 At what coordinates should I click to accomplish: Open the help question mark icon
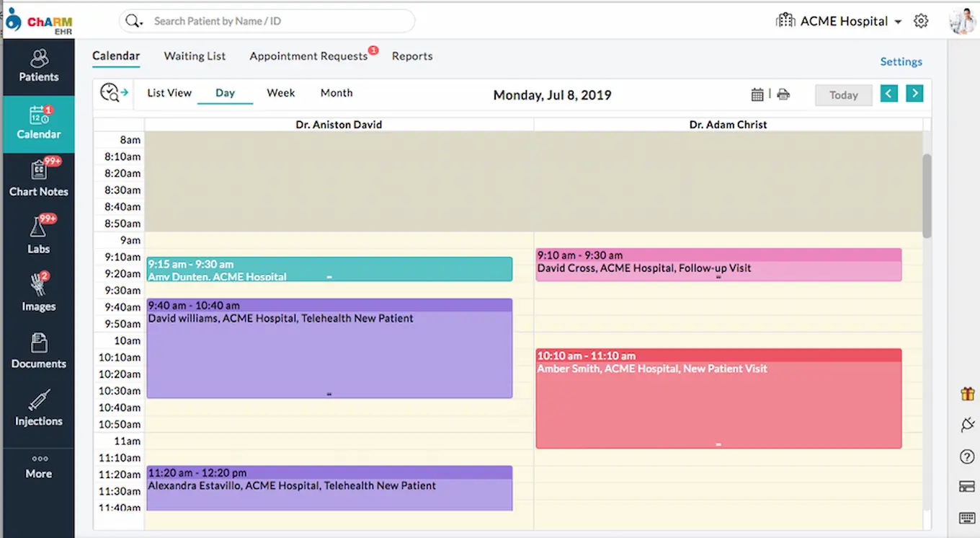point(967,457)
